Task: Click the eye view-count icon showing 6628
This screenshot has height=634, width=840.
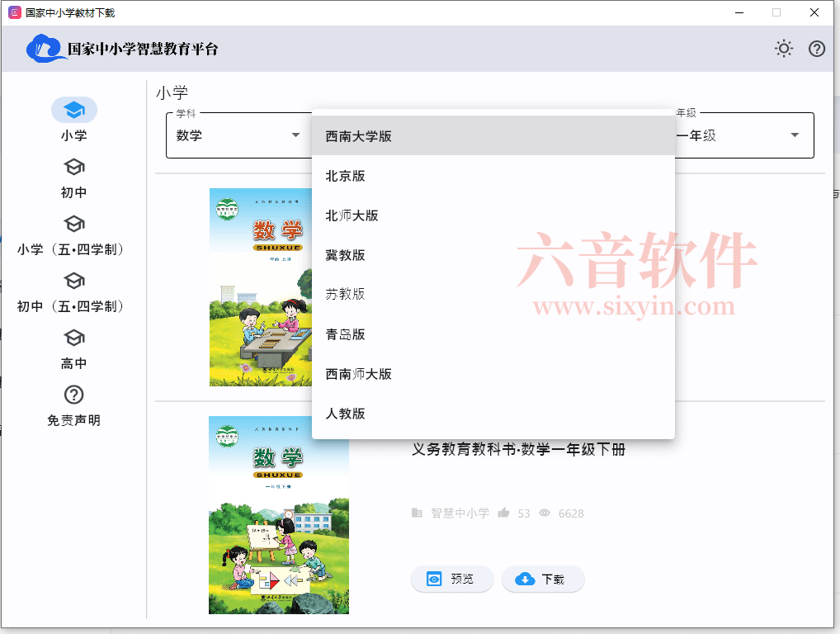Action: tap(545, 513)
